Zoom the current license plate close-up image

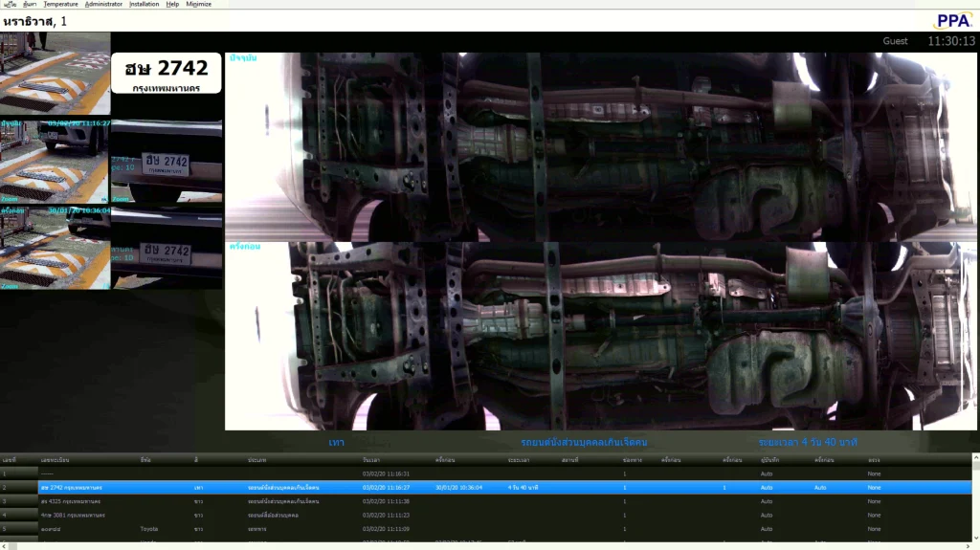[x=167, y=161]
